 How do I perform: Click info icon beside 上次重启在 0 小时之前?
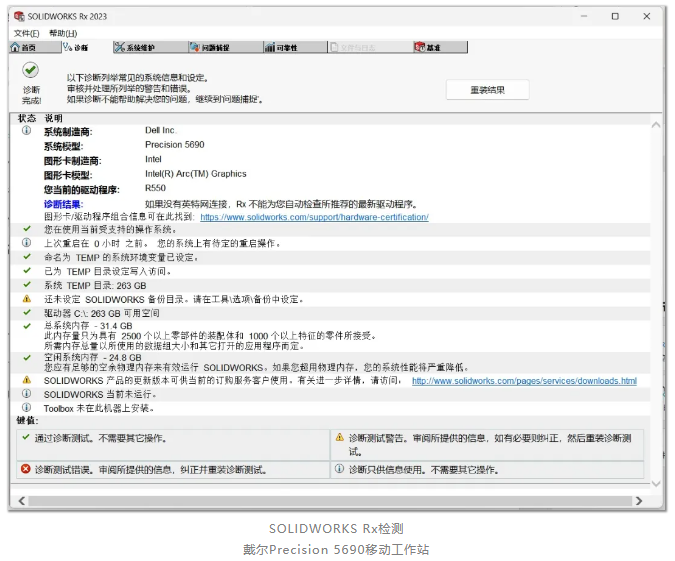27,243
